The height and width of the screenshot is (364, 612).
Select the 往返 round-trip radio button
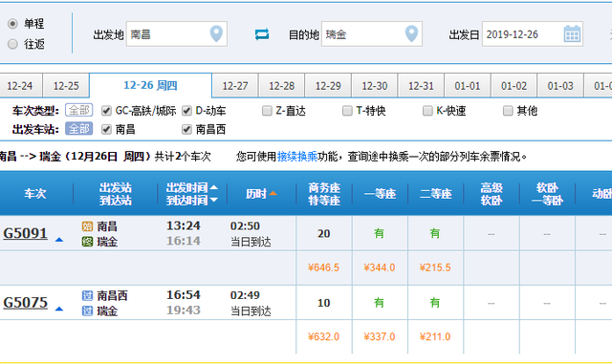(12, 44)
